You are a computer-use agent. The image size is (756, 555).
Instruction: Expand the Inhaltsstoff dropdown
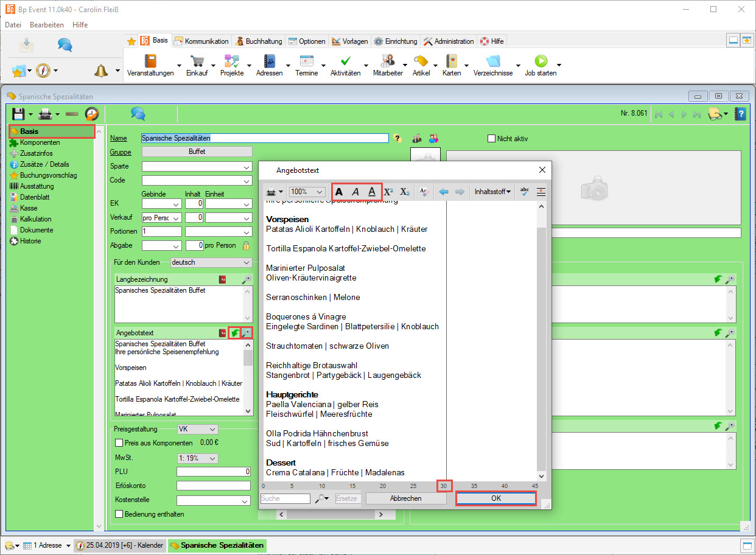(492, 192)
